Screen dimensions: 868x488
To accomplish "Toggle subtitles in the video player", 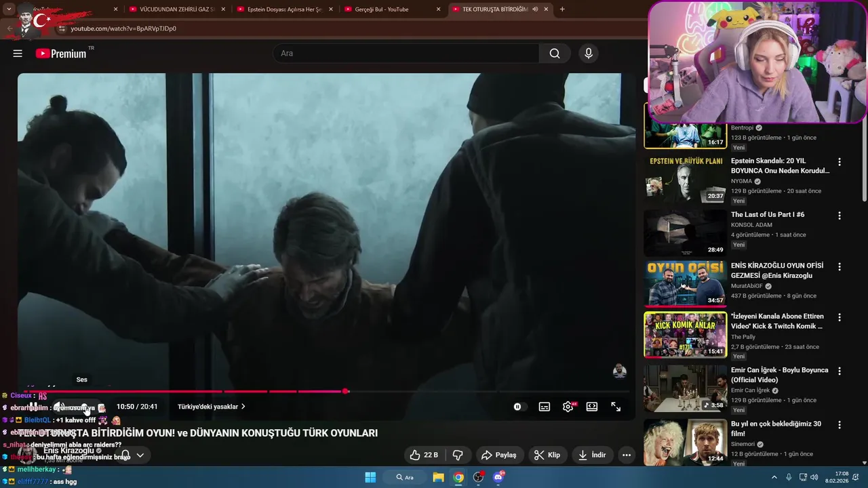I will coord(545,407).
